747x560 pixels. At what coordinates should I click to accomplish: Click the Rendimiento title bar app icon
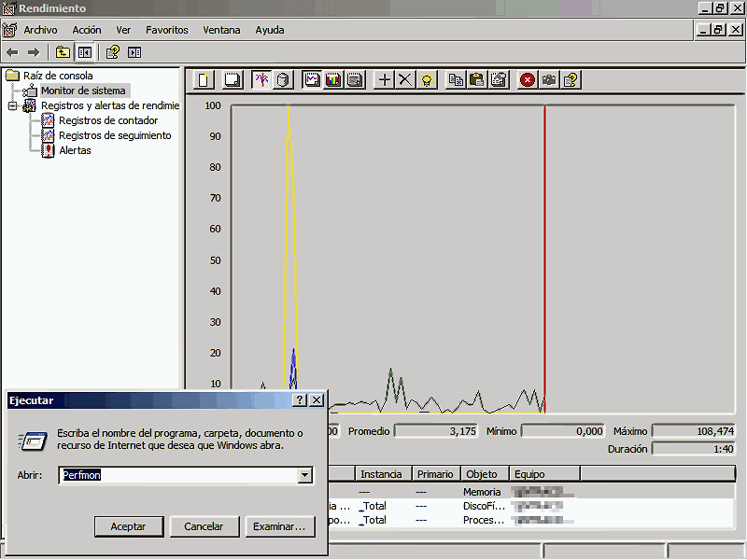pyautogui.click(x=9, y=8)
